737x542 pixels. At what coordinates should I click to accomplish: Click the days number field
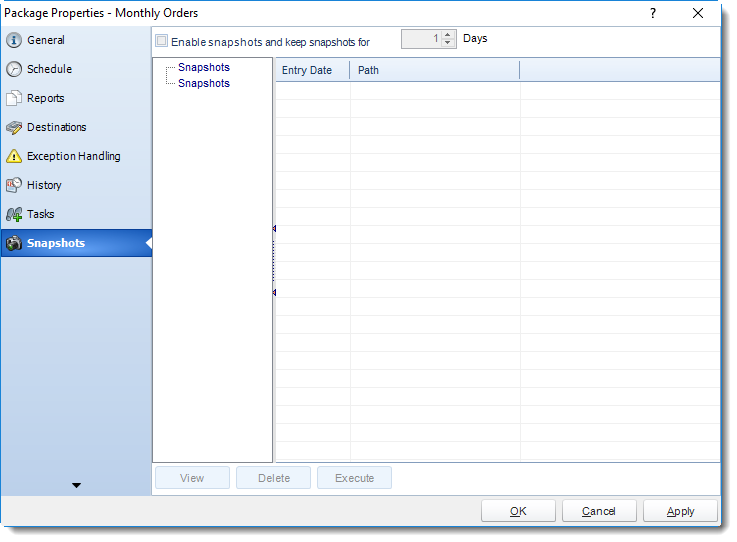point(422,39)
